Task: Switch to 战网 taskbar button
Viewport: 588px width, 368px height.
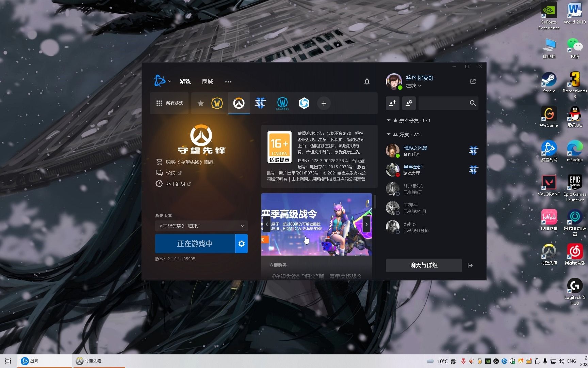Action: [44, 361]
